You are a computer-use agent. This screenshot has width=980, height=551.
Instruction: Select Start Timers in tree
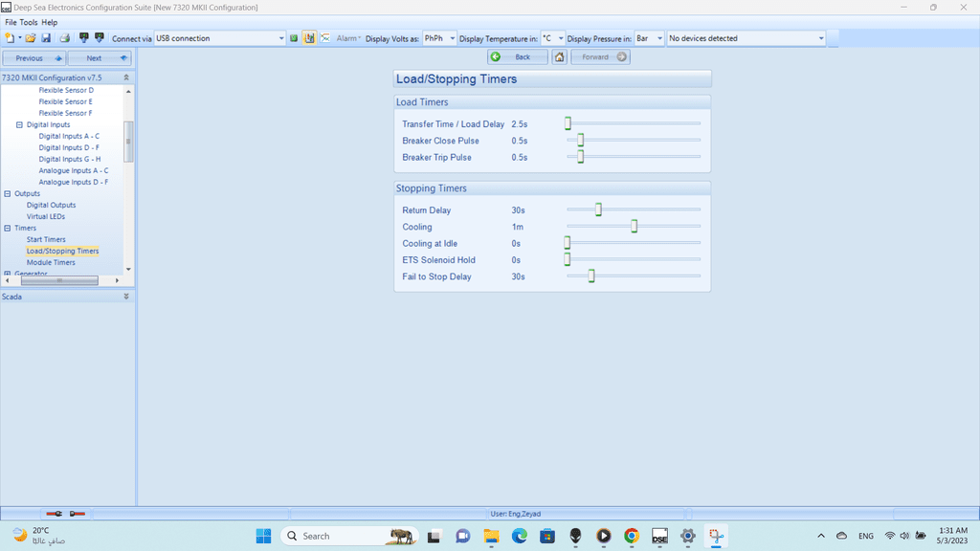tap(46, 239)
